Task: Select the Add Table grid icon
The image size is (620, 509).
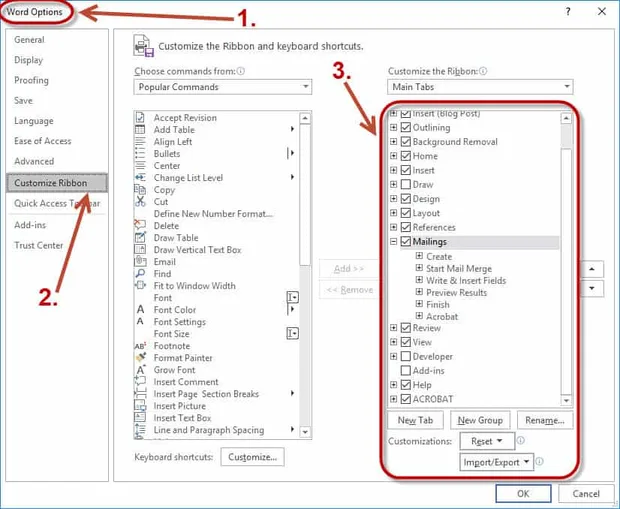Action: tap(140, 129)
